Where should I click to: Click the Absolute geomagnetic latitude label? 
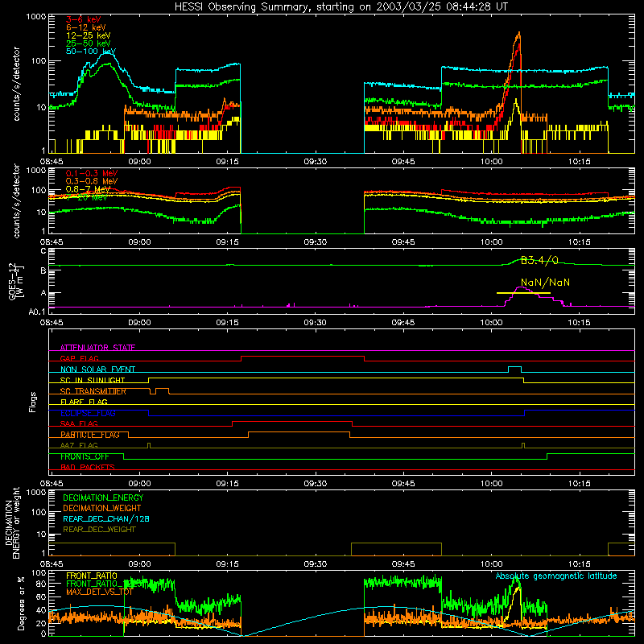point(556,576)
